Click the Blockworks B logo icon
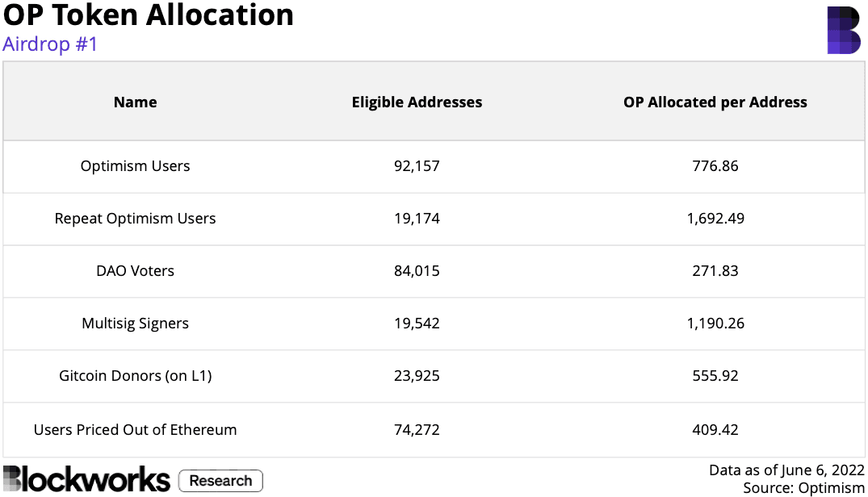The width and height of the screenshot is (868, 497). [x=844, y=31]
